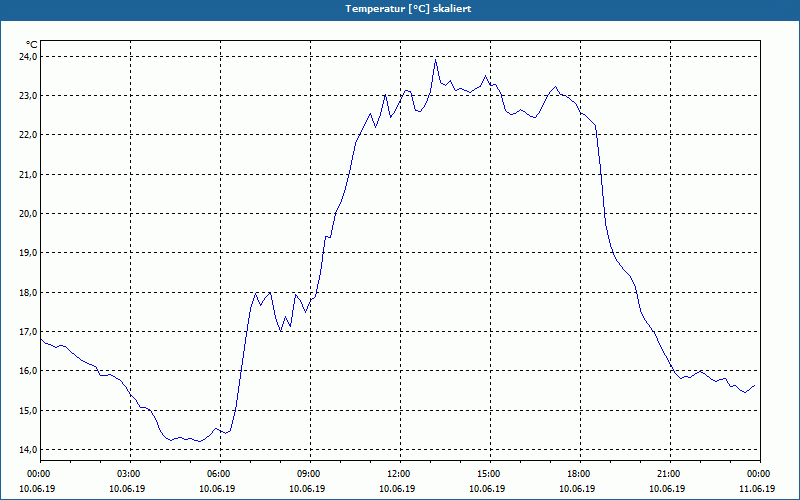The height and width of the screenshot is (500, 800).
Task: Click the 21:00 time label
Action: [669, 474]
